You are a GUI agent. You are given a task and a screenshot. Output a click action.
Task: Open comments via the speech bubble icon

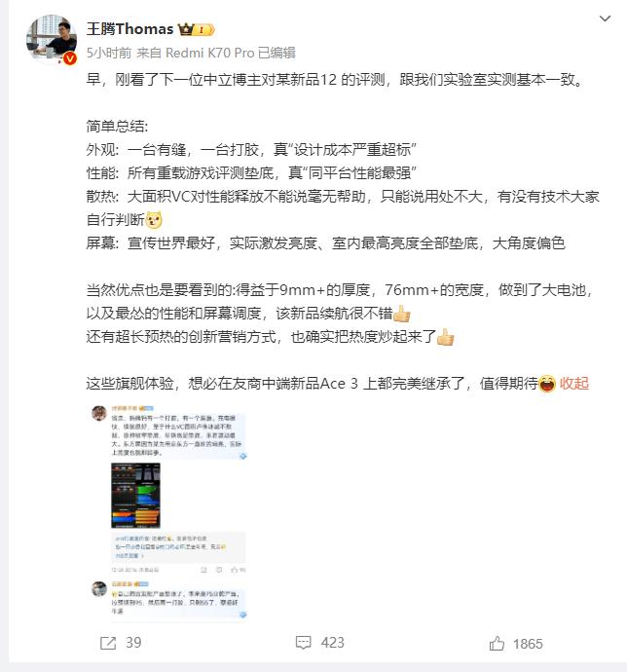[303, 643]
